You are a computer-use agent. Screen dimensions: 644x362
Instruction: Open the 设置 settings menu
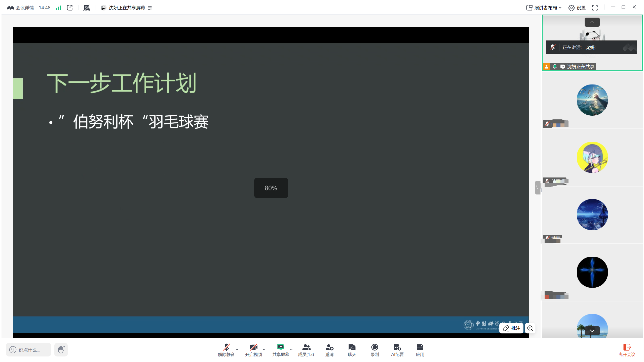click(x=577, y=8)
